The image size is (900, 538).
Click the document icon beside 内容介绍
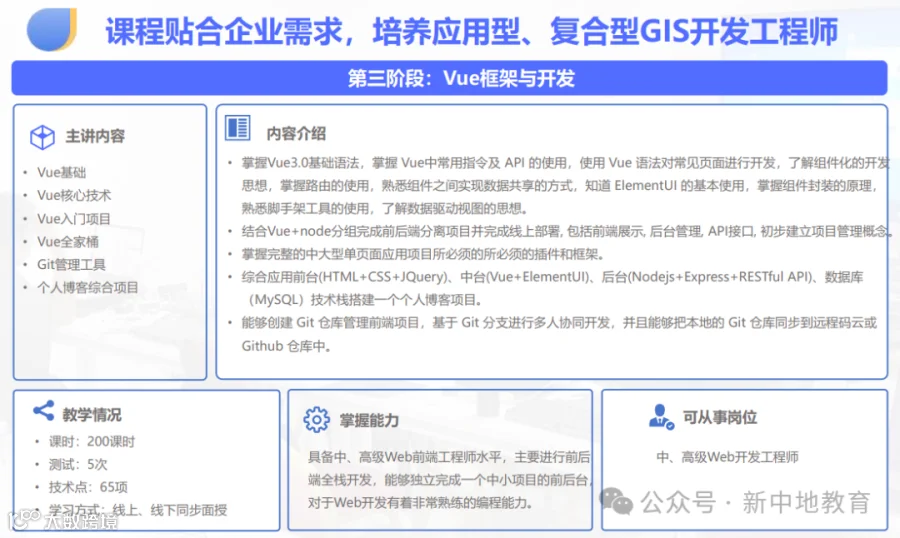tap(238, 127)
